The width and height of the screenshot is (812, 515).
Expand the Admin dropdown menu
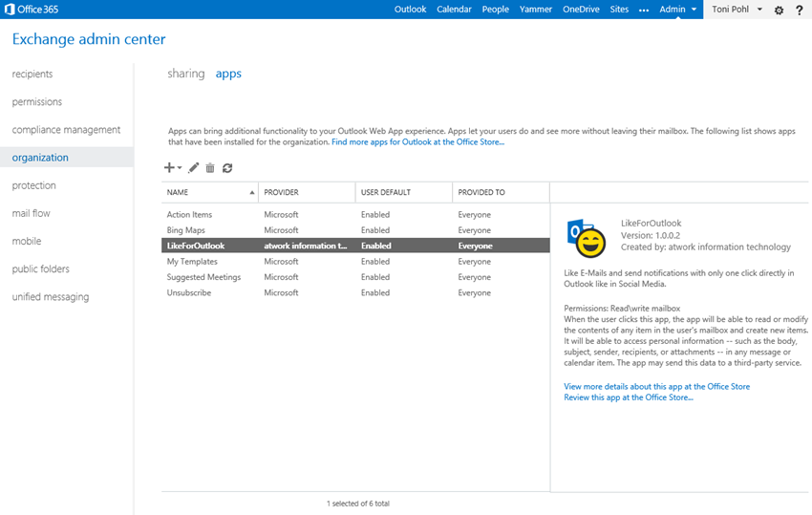(x=677, y=10)
